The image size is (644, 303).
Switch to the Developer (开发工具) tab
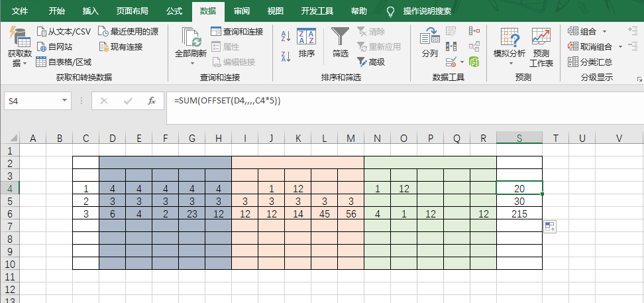click(x=317, y=11)
